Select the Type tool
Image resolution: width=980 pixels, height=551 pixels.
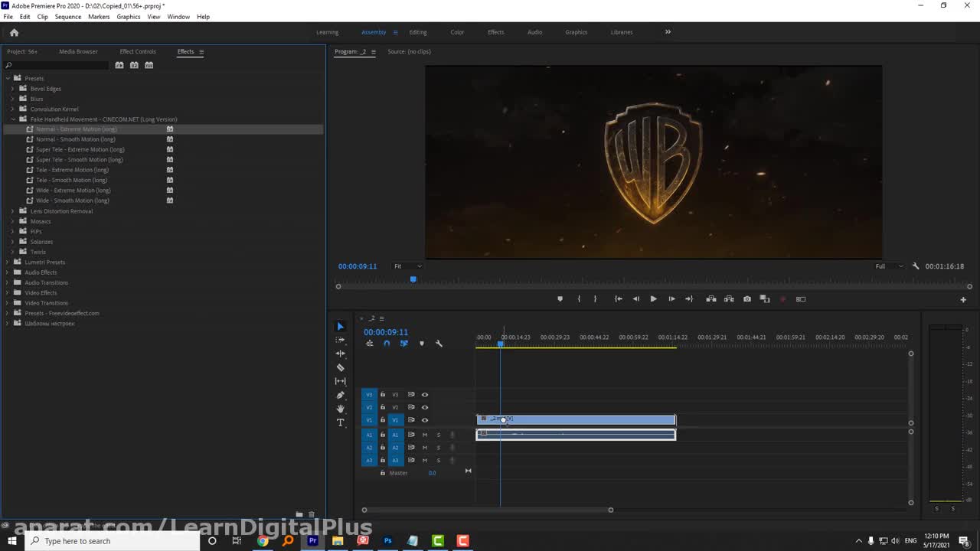point(341,422)
